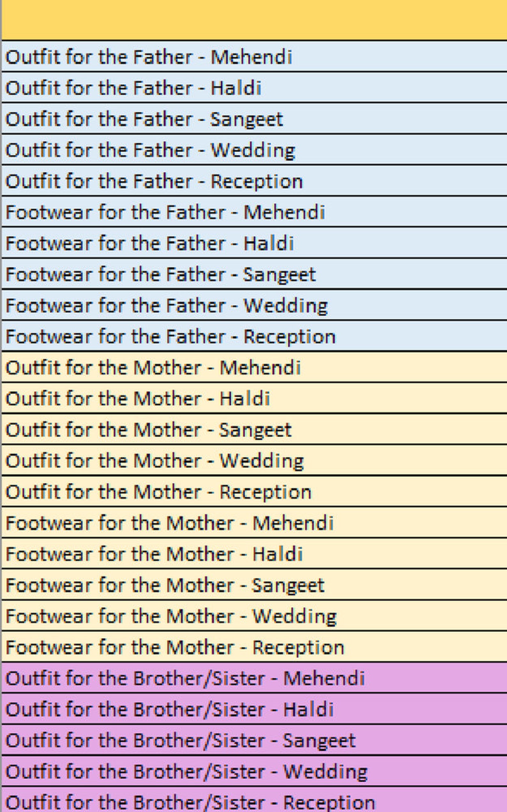507x812 pixels.
Task: Select 'Outfit for the Father - Reception' cell
Action: pos(254,181)
